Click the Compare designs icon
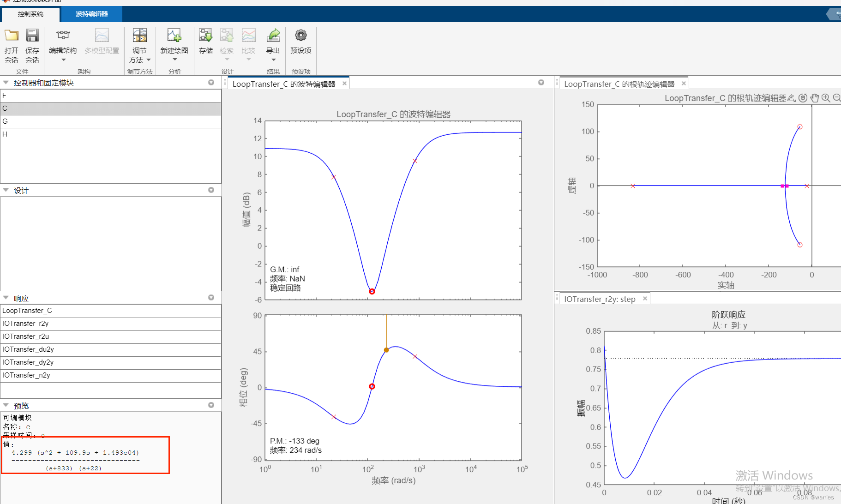 [248, 36]
